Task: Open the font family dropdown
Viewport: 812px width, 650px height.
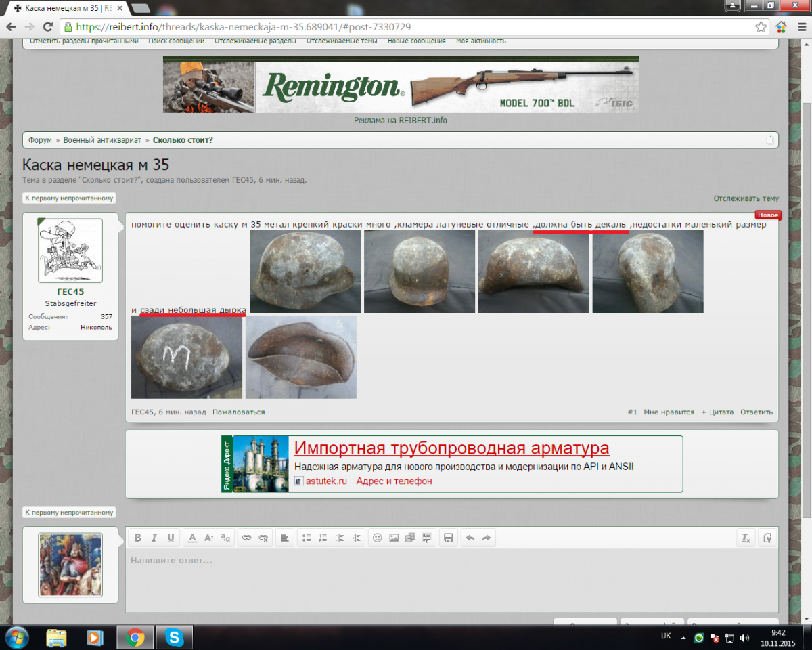Action: (x=226, y=538)
